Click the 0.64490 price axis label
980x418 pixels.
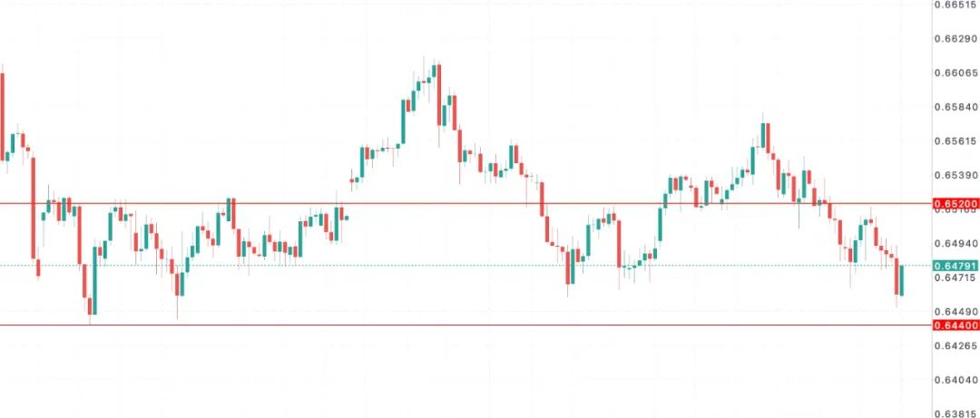click(x=955, y=311)
